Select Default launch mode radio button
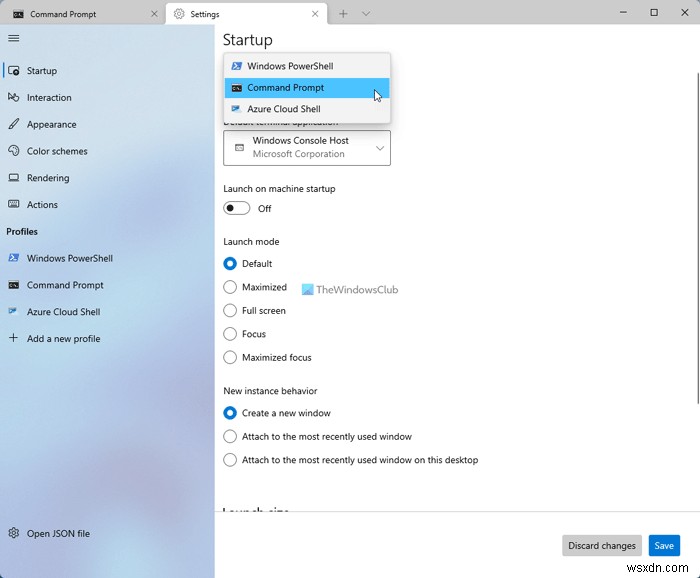700x578 pixels. (x=230, y=263)
